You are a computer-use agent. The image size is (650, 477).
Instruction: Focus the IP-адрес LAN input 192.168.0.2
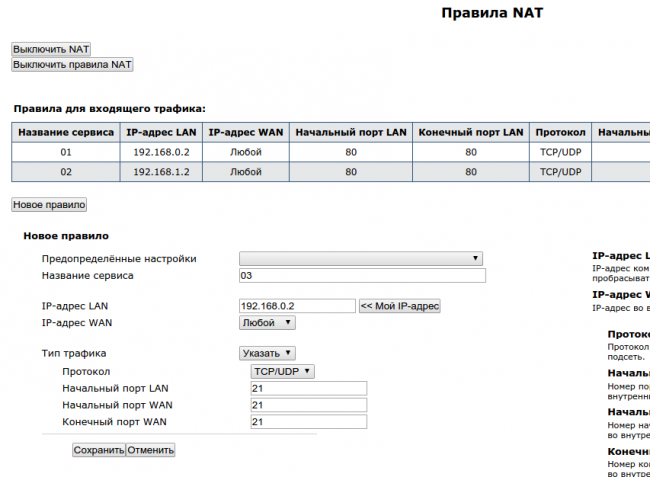point(297,306)
